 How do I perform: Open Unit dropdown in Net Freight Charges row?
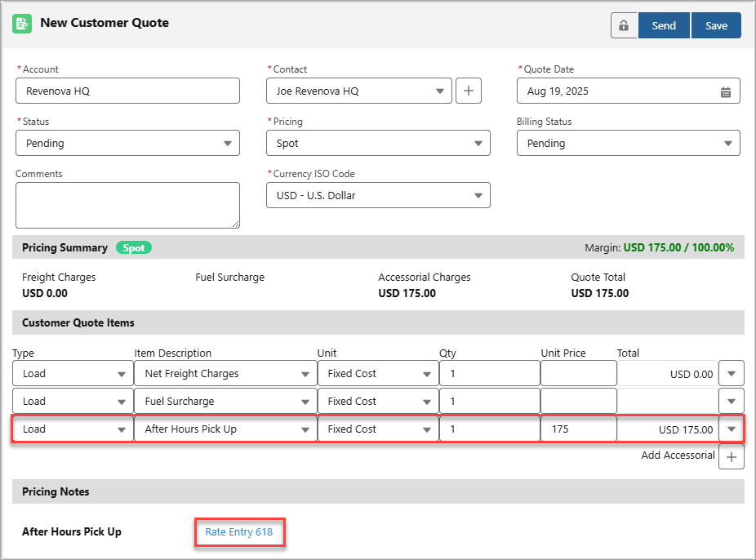click(378, 374)
